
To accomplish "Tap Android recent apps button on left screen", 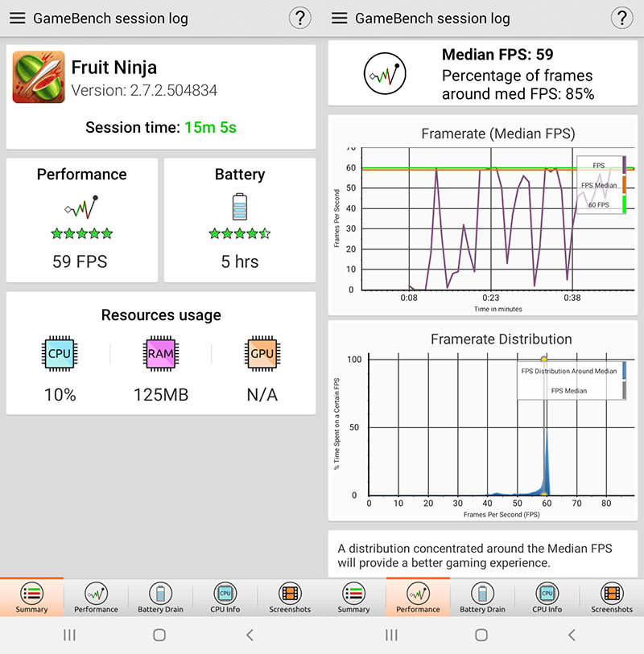I will (x=69, y=635).
